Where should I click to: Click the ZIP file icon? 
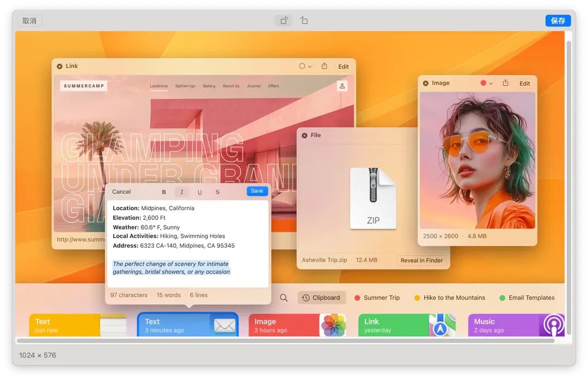(x=373, y=198)
